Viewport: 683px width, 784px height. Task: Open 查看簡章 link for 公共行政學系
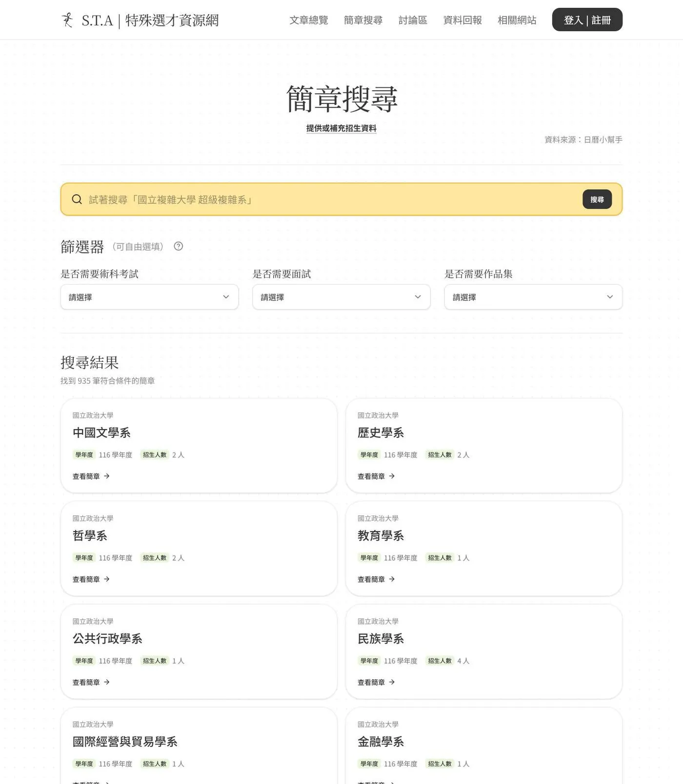(91, 682)
